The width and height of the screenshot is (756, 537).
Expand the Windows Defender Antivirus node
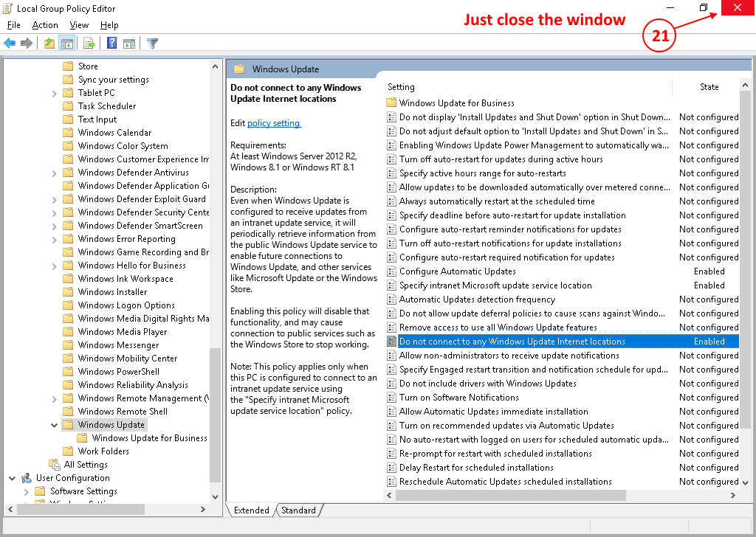[x=54, y=173]
